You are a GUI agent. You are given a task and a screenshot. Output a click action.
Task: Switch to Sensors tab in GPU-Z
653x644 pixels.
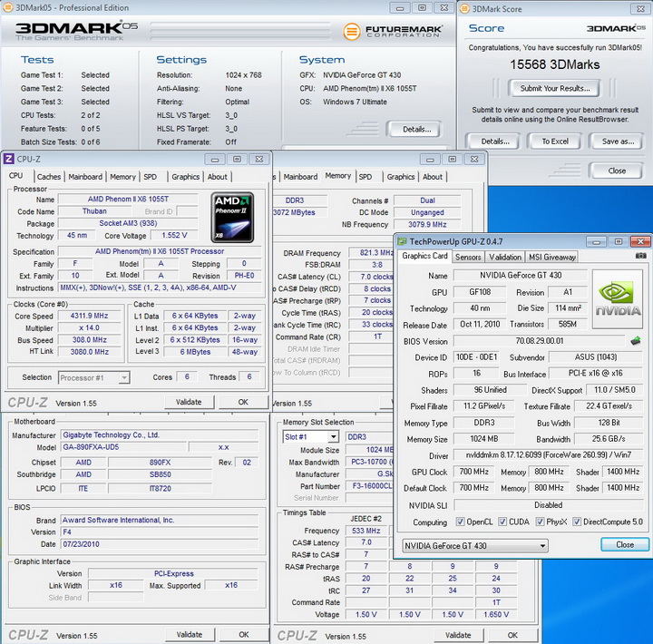click(468, 257)
